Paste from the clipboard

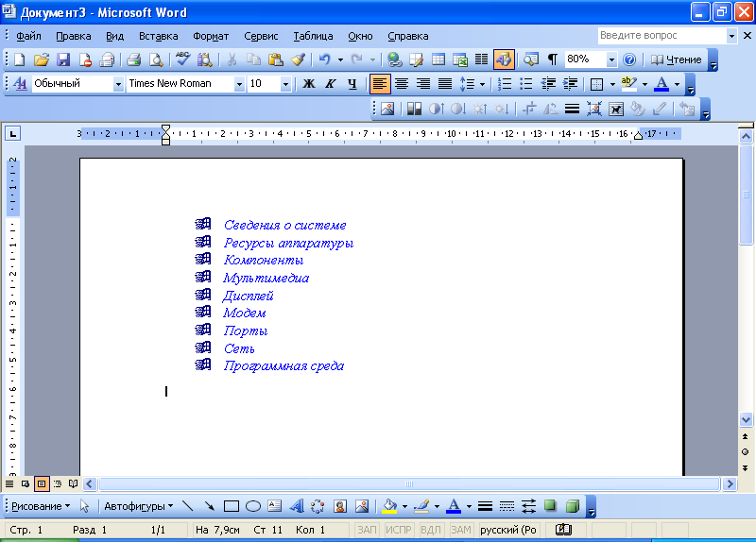pyautogui.click(x=275, y=59)
